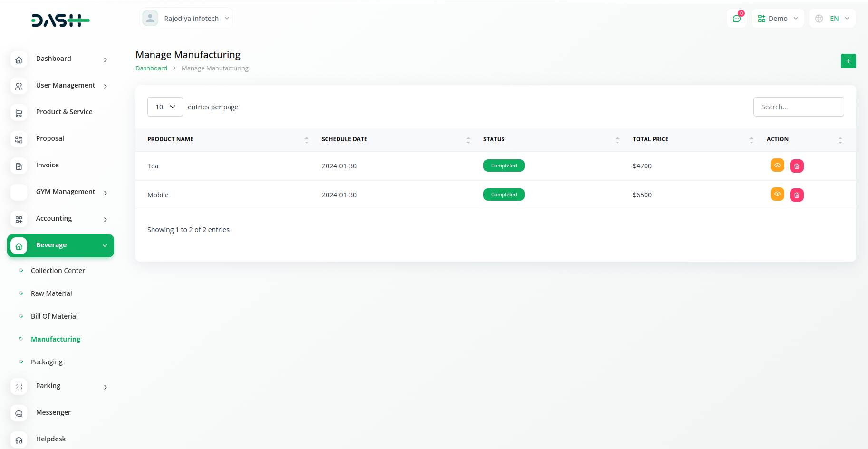Click the Search input field
The image size is (868, 449).
[x=798, y=107]
